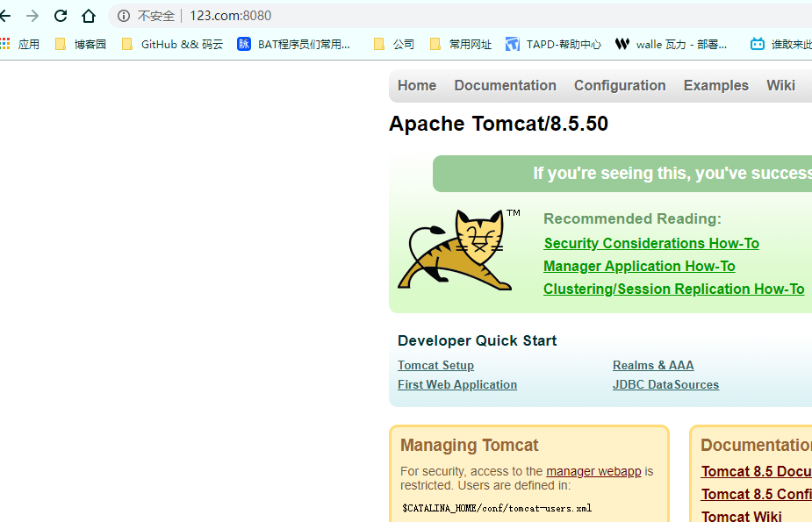812x522 pixels.
Task: Open Tomcat 8.5 Documentation link
Action: [757, 471]
